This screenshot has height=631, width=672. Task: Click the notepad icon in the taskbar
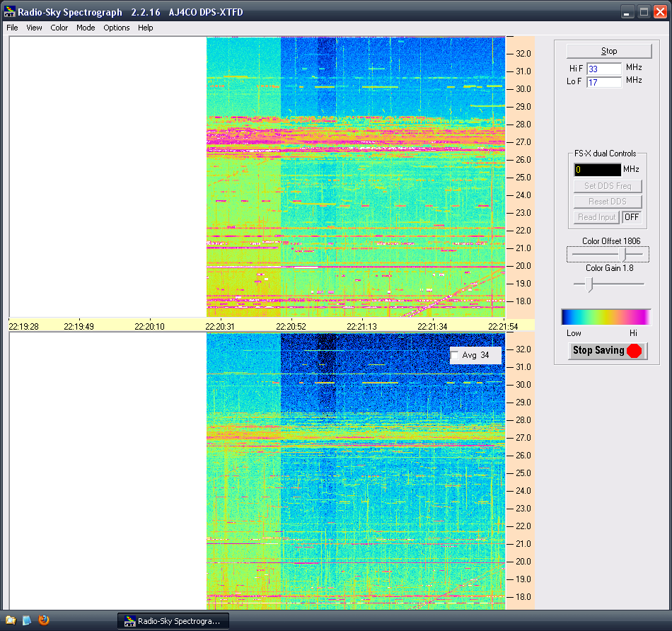click(x=27, y=620)
